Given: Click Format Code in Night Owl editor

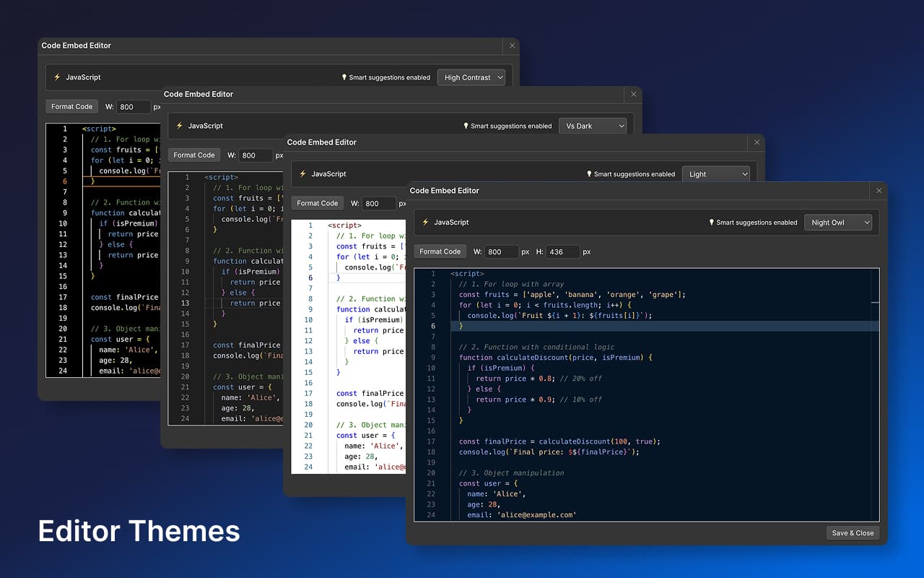Looking at the screenshot, I should (x=440, y=251).
